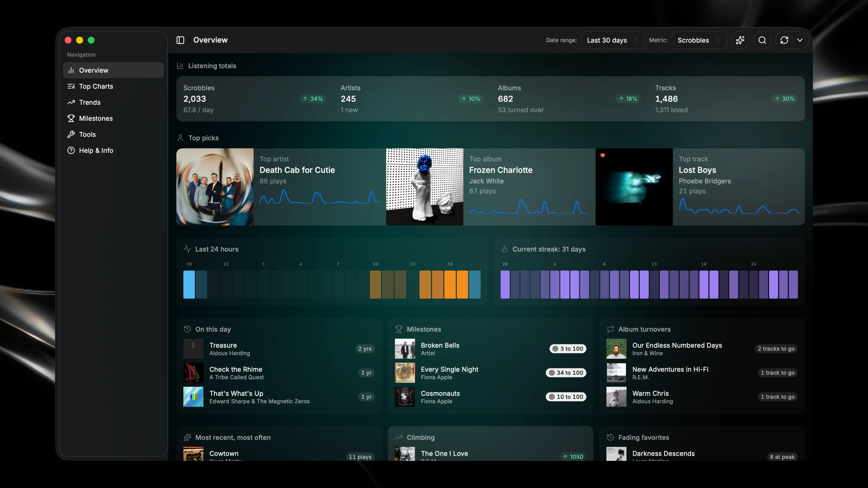Refresh data with the sync icon
868x488 pixels.
click(x=784, y=40)
